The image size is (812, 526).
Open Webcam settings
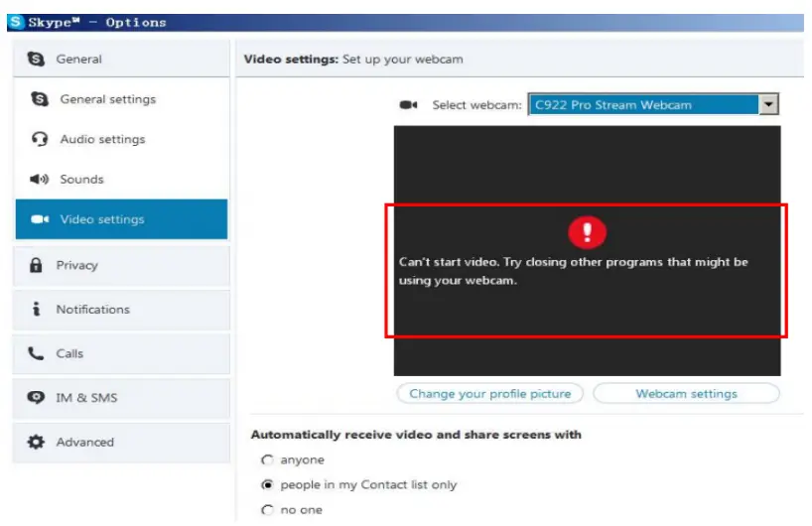[x=686, y=394]
